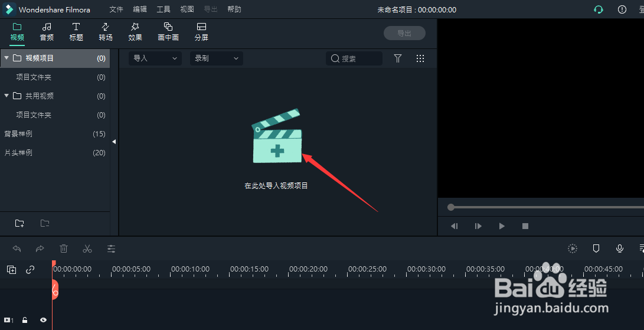The height and width of the screenshot is (330, 644).
Task: Click the 在此处导入视频项目 text
Action: coord(276,186)
